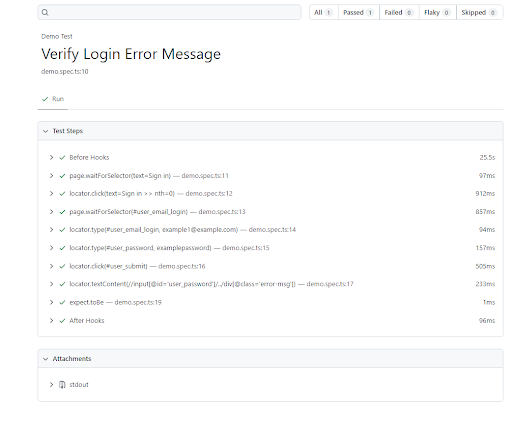Expand the Before Hooks step

coord(51,157)
